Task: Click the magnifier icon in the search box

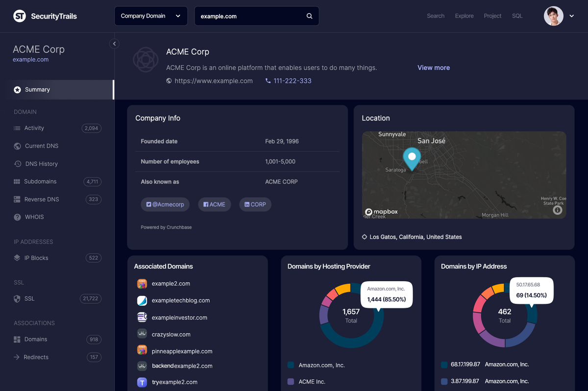Action: tap(310, 16)
